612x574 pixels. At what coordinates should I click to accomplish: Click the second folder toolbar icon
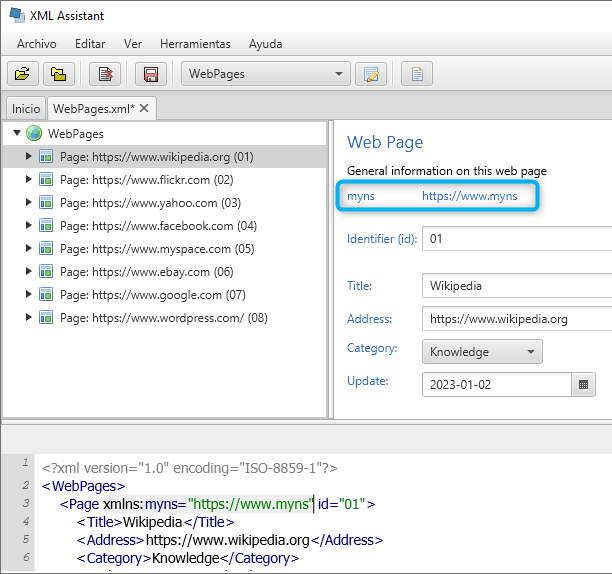[x=59, y=74]
